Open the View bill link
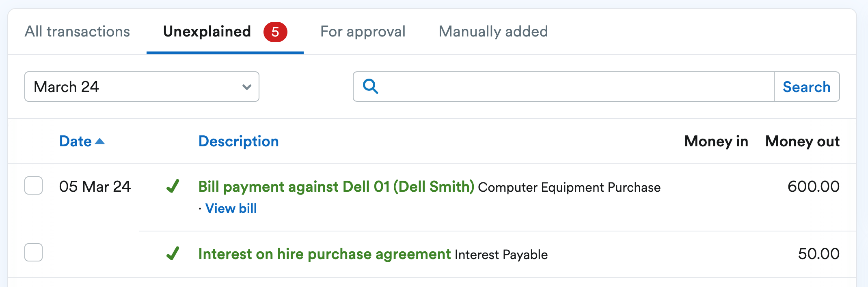Image resolution: width=868 pixels, height=287 pixels. (x=231, y=208)
